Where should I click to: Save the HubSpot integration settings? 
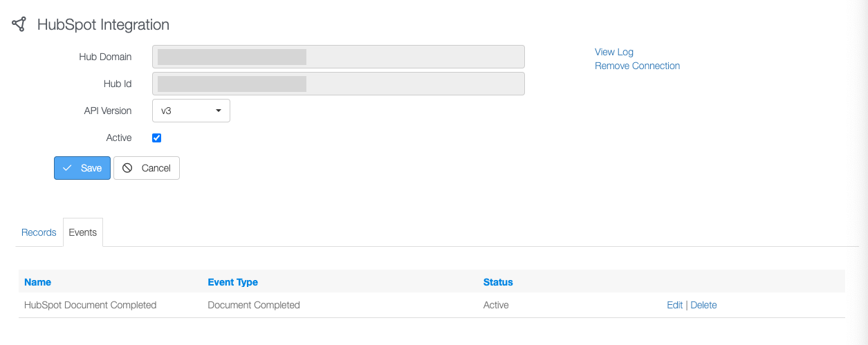[82, 168]
